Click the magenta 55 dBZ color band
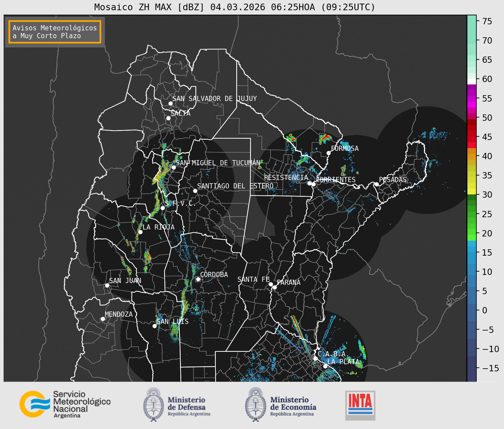The width and height of the screenshot is (504, 429). pos(472,99)
